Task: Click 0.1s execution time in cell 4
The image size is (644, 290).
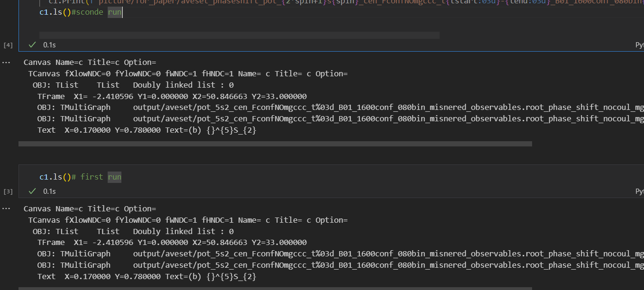Action: click(49, 45)
